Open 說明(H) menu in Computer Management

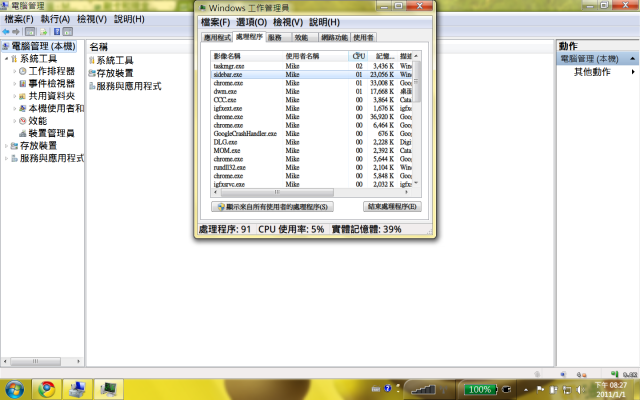[x=129, y=19]
